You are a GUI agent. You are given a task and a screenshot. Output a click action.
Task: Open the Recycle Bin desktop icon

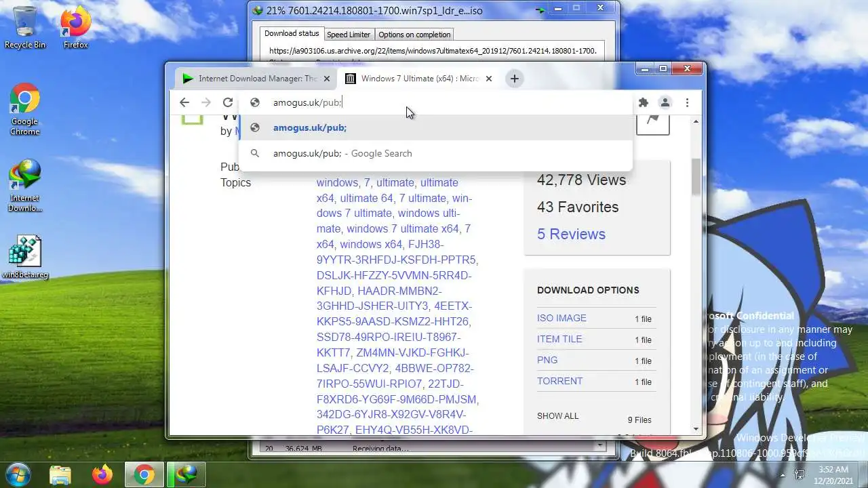(25, 27)
